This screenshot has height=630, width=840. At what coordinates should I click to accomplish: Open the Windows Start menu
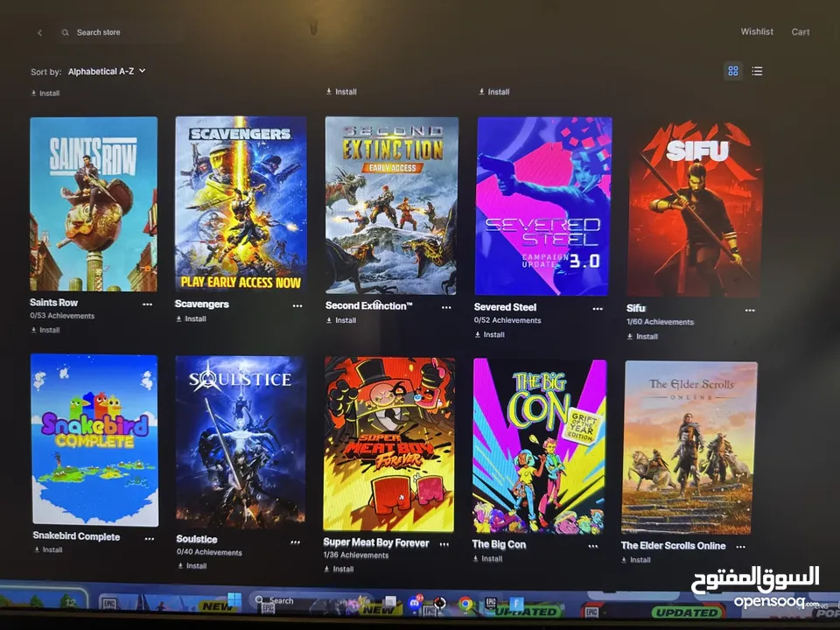click(234, 599)
